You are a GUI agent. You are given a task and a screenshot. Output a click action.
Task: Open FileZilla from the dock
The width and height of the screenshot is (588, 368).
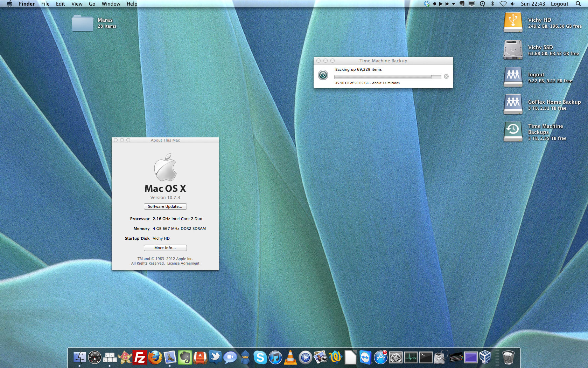coord(140,357)
